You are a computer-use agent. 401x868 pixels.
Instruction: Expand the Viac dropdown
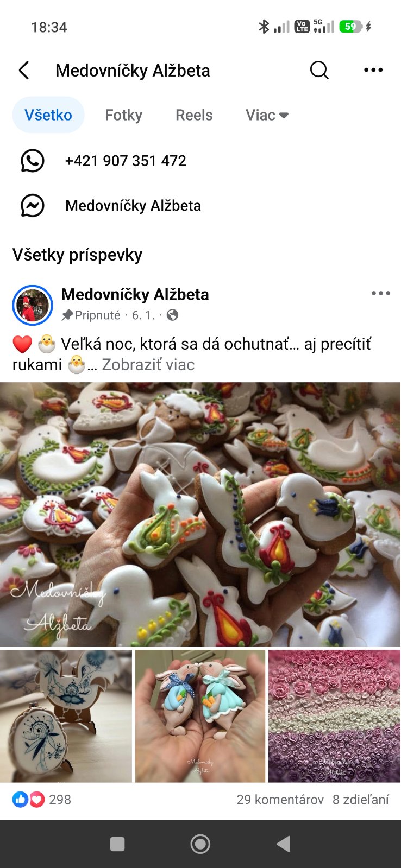[x=267, y=115]
